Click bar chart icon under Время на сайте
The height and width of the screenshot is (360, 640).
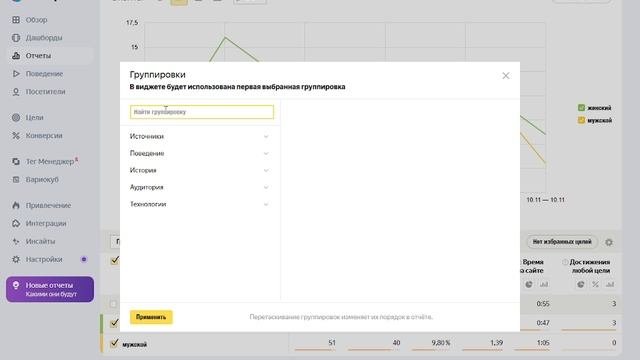544,284
